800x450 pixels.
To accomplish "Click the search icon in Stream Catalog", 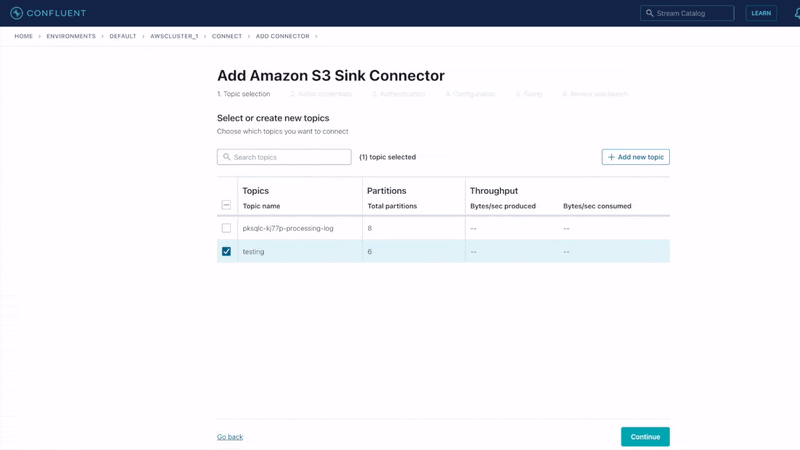I will [x=649, y=13].
